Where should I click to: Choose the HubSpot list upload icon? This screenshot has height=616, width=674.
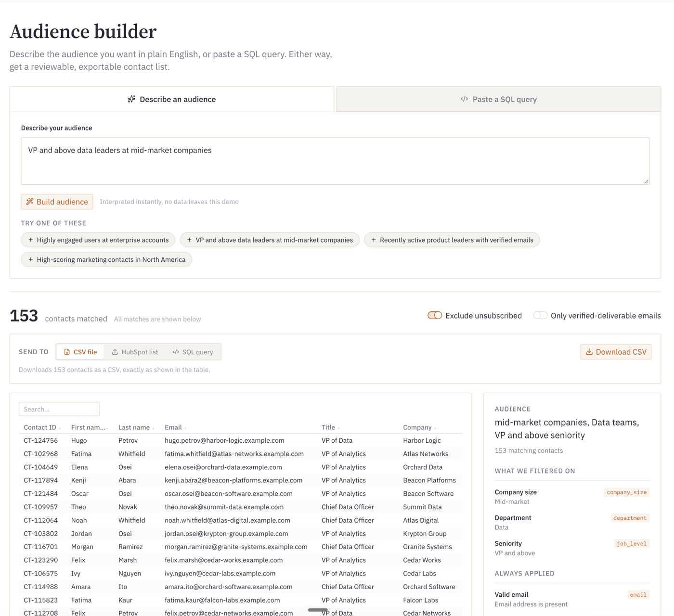[x=115, y=352]
